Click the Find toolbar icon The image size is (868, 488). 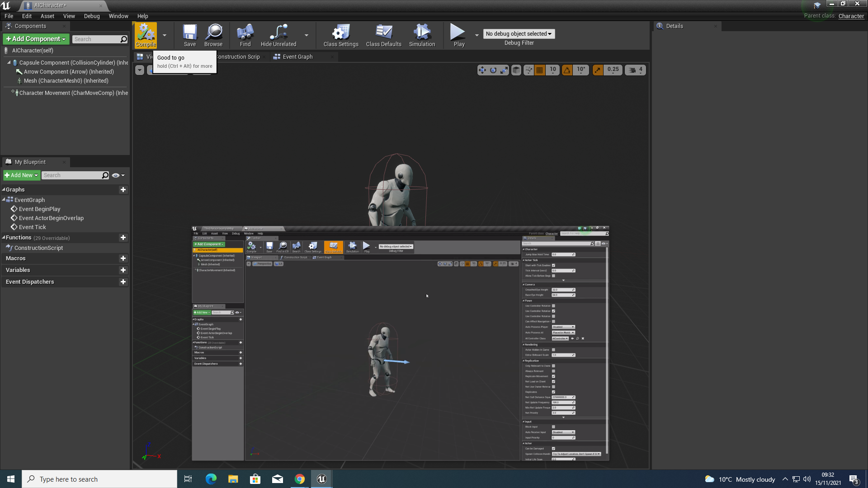point(245,35)
